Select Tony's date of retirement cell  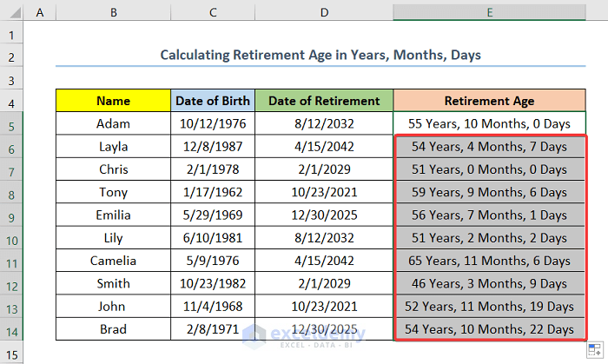pos(324,193)
